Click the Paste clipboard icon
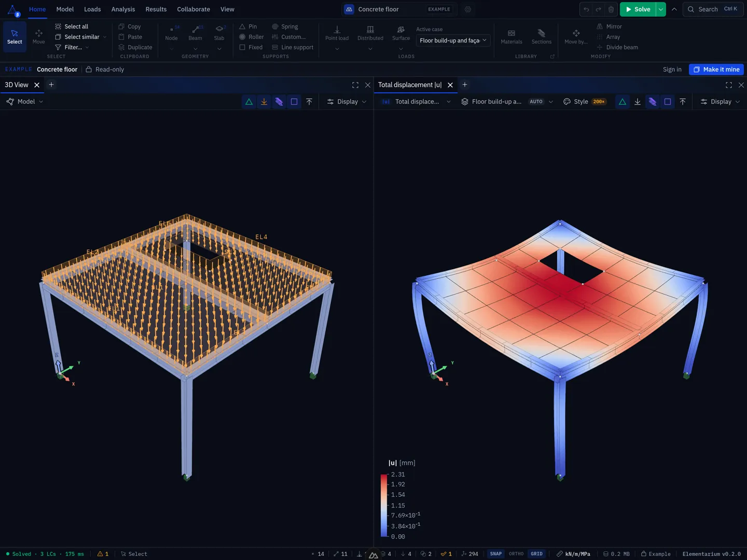The height and width of the screenshot is (560, 747). tap(121, 37)
